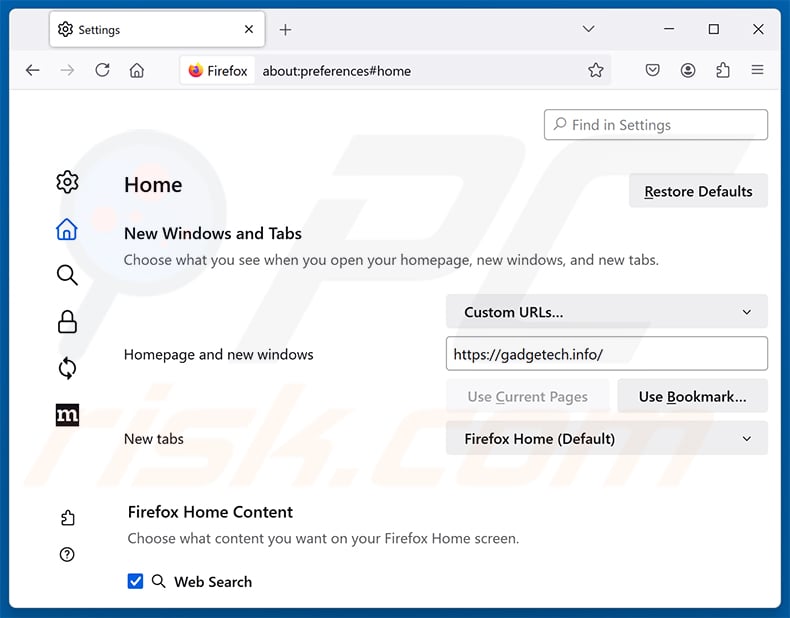790x618 pixels.
Task: Open Sync settings icon in sidebar
Action: point(67,368)
